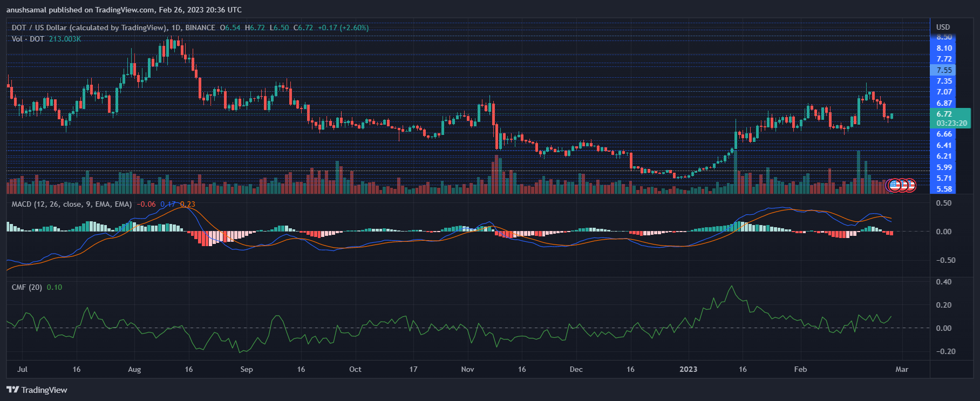Click the 5.58 price label on axis
This screenshot has height=401, width=980.
[x=944, y=189]
